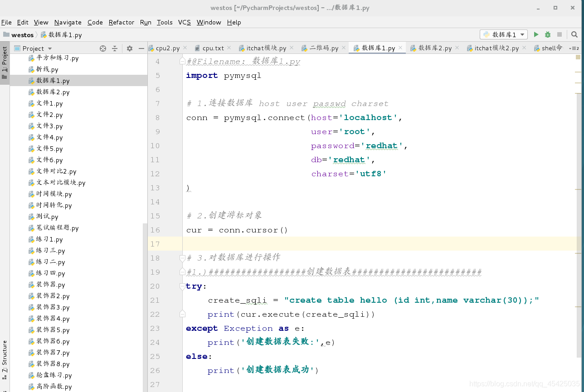584x392 pixels.
Task: Open the Help menu
Action: (234, 22)
